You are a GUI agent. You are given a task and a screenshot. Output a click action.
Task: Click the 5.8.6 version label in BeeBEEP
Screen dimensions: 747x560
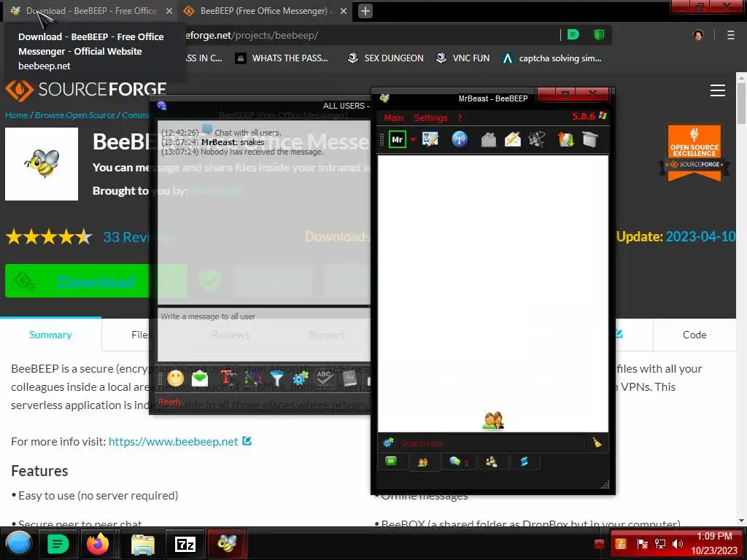click(584, 116)
